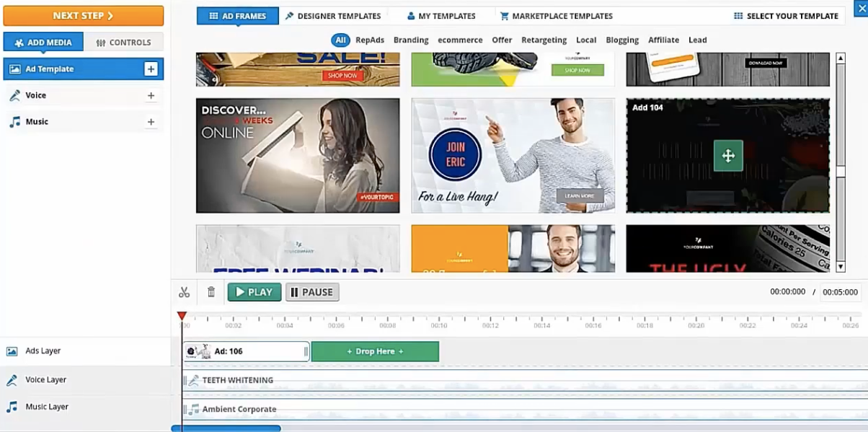This screenshot has height=432, width=868.
Task: Filter templates by ecommerce category
Action: point(460,40)
